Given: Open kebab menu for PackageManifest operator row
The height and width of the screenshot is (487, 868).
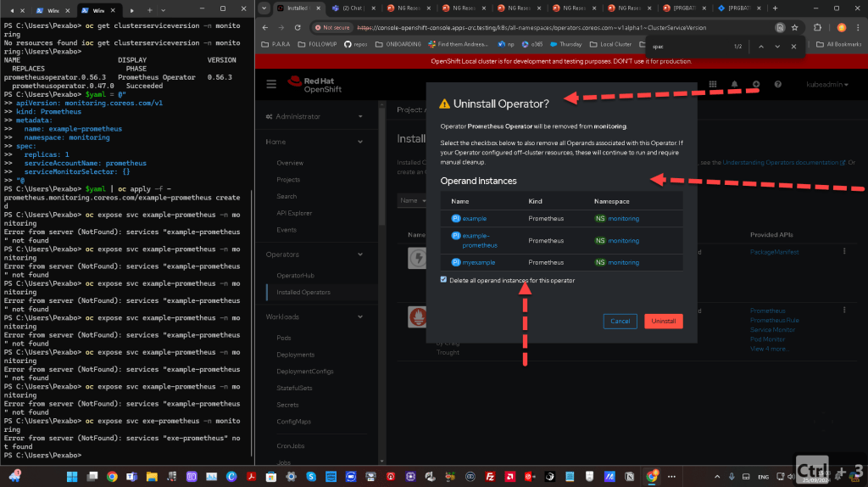Looking at the screenshot, I should click(844, 251).
